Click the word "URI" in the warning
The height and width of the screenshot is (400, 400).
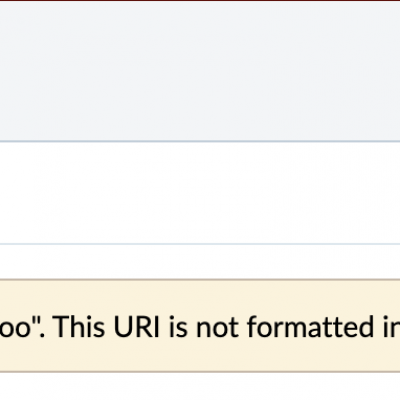[x=136, y=327]
